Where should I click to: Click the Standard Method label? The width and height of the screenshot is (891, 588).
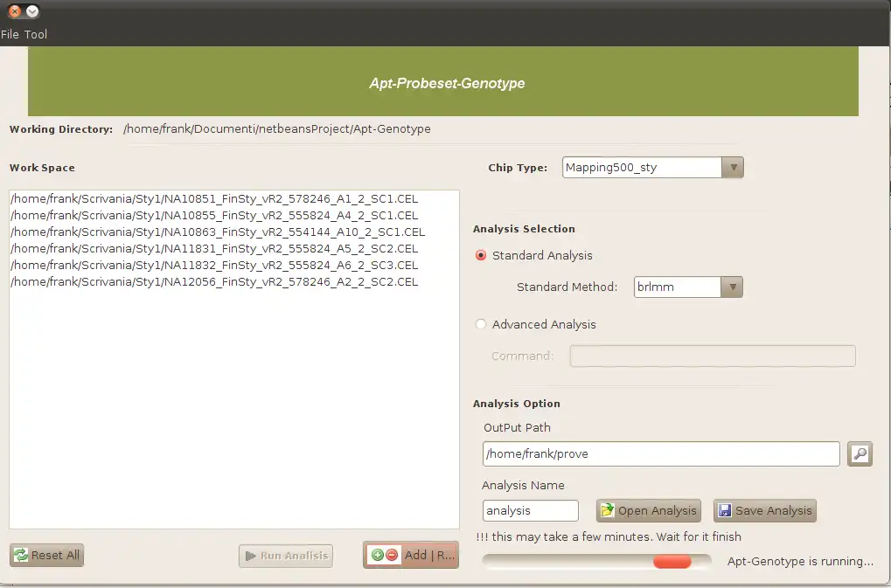567,287
